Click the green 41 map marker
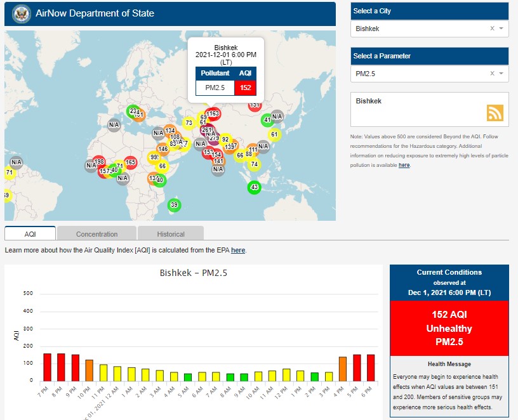The width and height of the screenshot is (518, 420). click(267, 119)
